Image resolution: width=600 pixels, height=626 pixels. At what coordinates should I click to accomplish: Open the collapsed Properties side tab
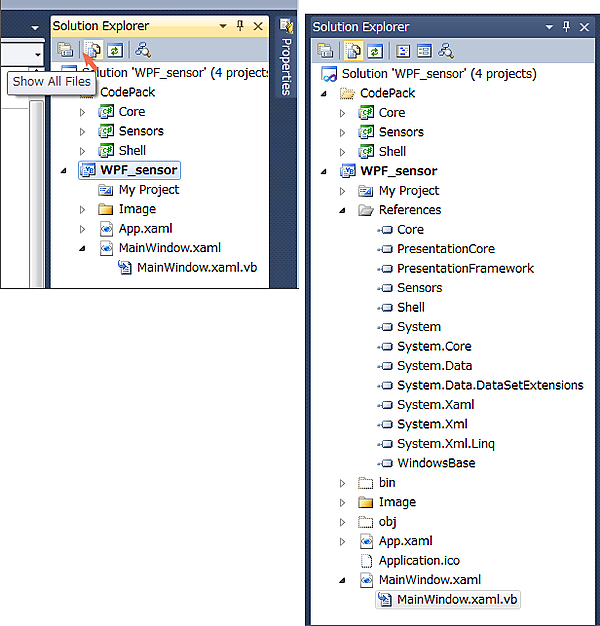(286, 57)
